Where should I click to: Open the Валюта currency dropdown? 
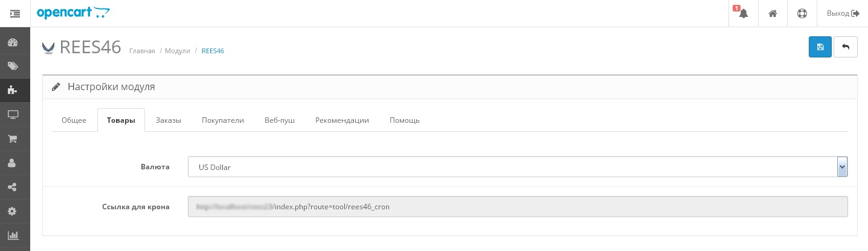coord(518,167)
